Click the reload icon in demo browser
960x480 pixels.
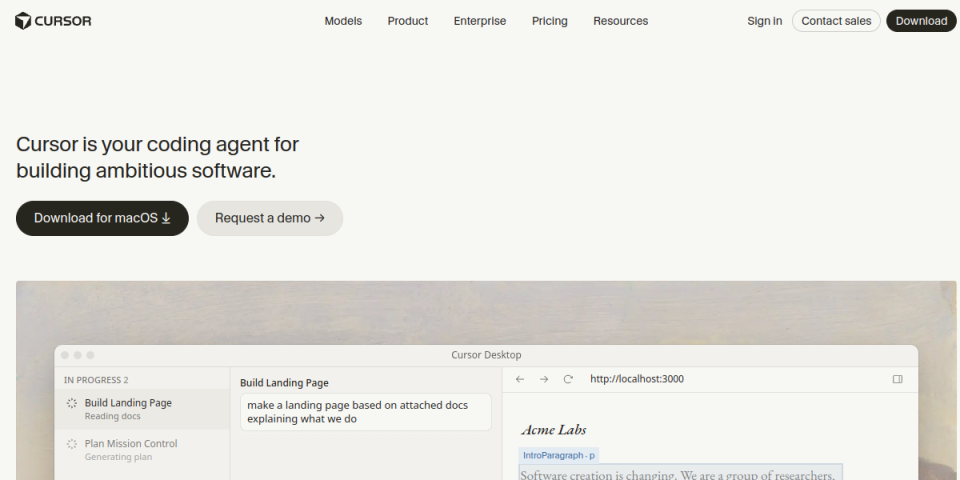[568, 379]
